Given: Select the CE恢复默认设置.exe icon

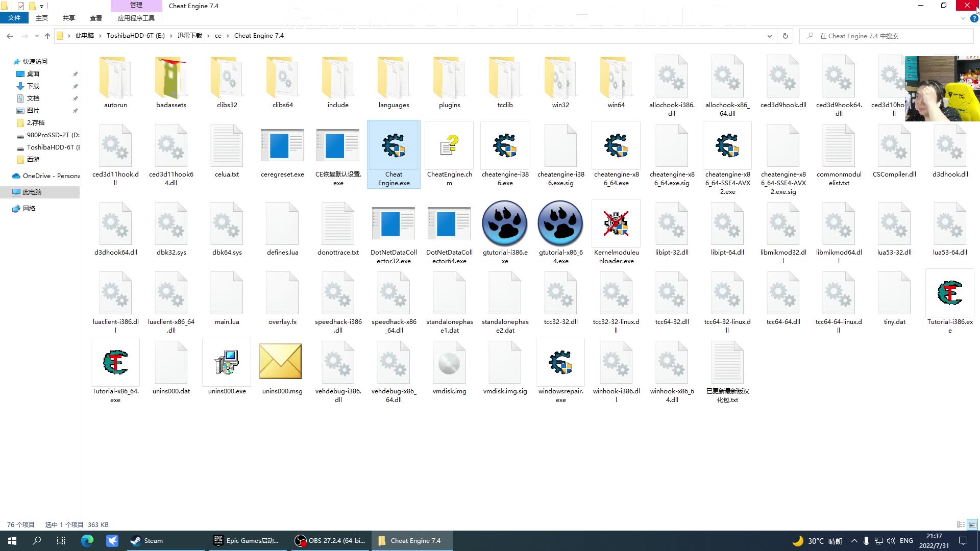Looking at the screenshot, I should 338,146.
